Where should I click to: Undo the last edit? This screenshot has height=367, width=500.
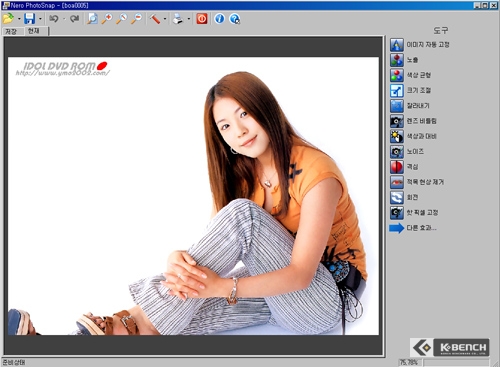pyautogui.click(x=54, y=19)
